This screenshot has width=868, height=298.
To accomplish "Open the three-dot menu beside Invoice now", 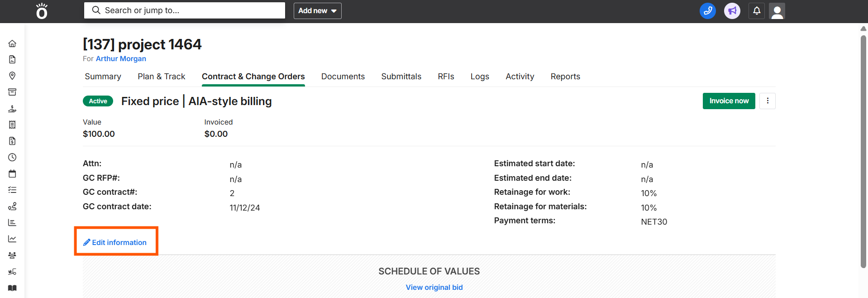I will point(768,101).
